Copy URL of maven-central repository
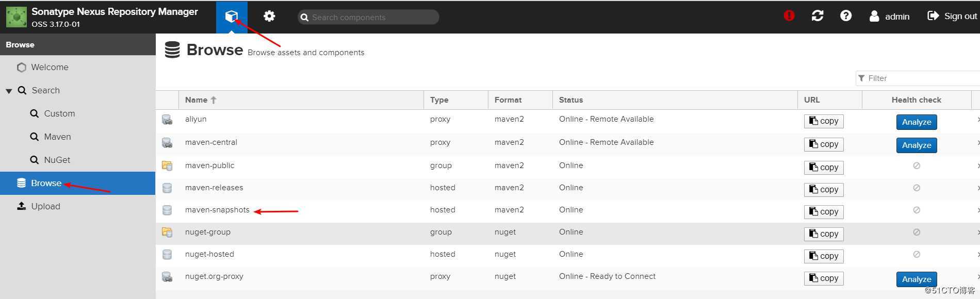The height and width of the screenshot is (299, 980). [x=824, y=144]
